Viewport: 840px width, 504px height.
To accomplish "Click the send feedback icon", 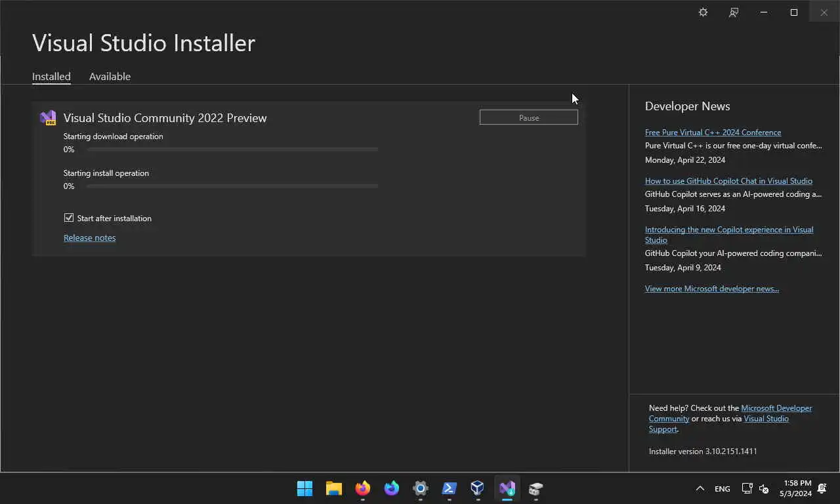I will point(734,12).
